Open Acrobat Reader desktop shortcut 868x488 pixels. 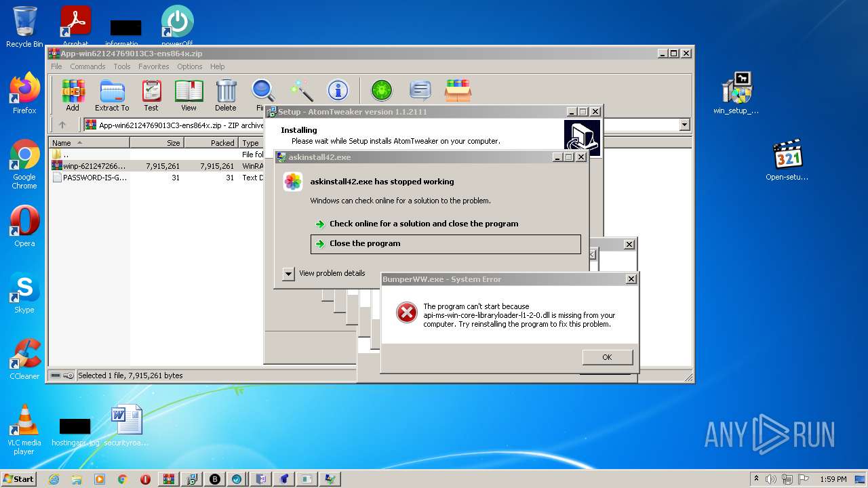(76, 26)
